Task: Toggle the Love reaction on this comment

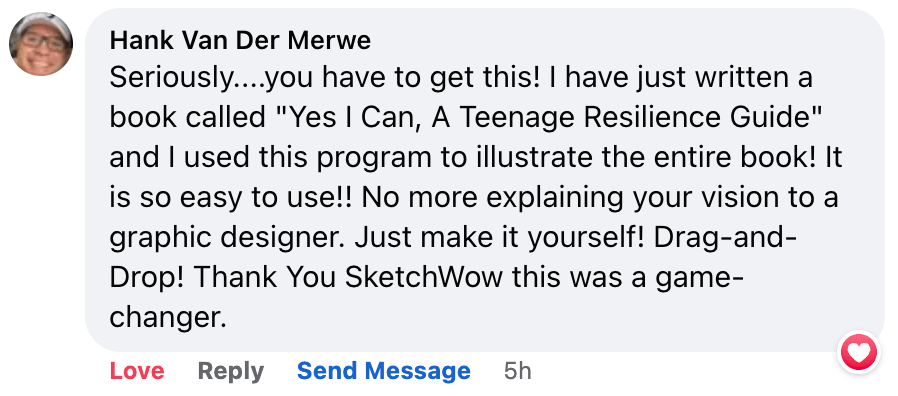Action: click(137, 371)
